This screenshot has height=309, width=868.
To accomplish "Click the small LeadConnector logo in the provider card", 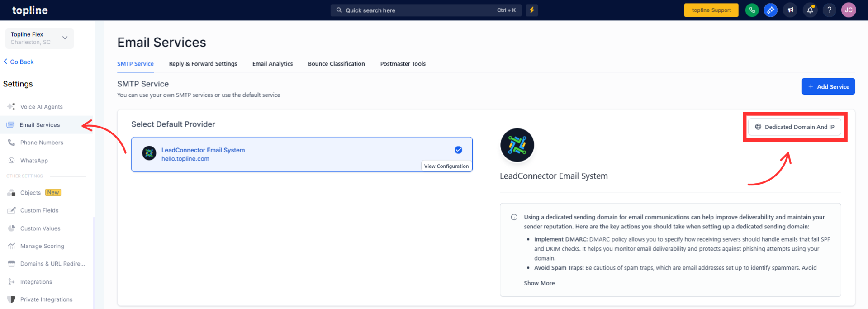I will point(149,153).
